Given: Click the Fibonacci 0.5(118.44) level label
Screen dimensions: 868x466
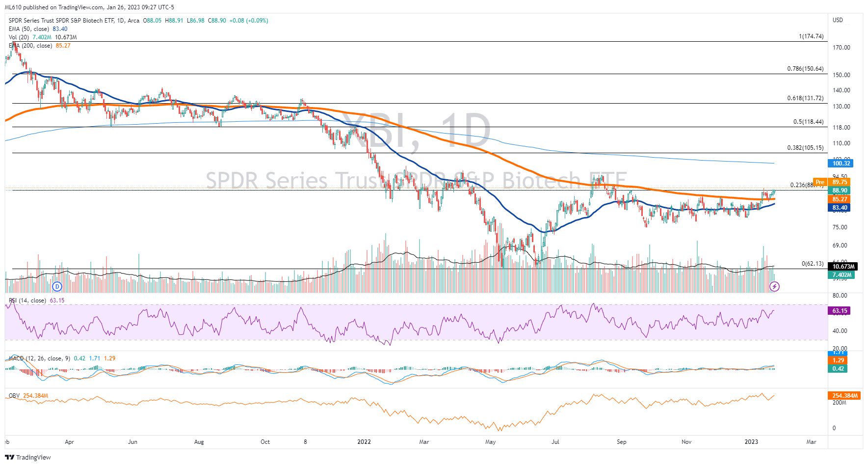Looking at the screenshot, I should point(808,122).
